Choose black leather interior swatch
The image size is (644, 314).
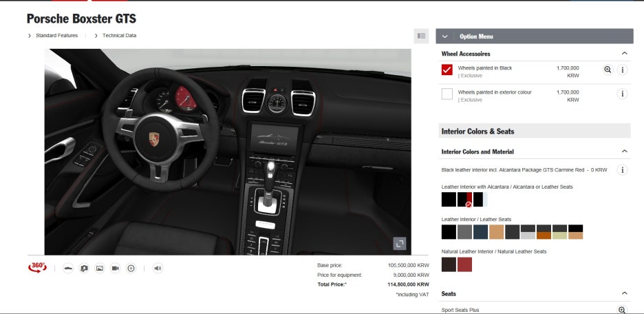point(449,232)
